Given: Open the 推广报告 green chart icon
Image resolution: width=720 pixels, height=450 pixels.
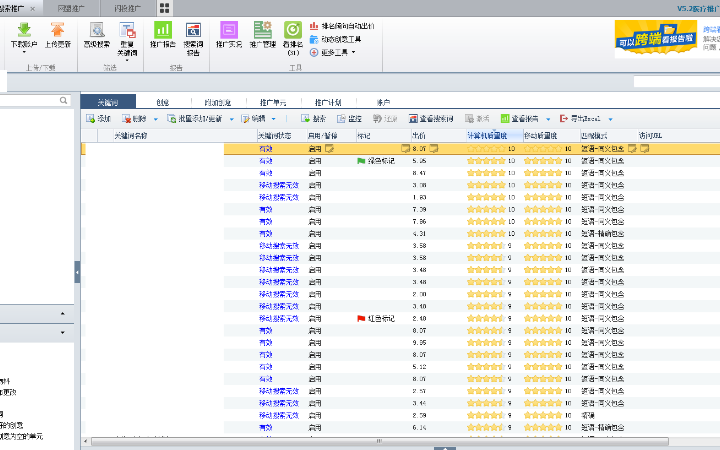Looking at the screenshot, I should click(x=163, y=30).
